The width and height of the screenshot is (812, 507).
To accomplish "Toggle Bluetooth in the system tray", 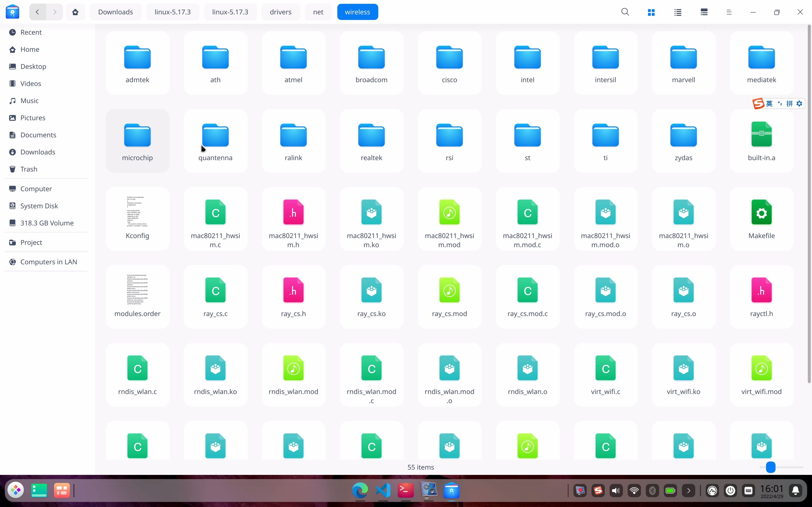I will (x=652, y=490).
